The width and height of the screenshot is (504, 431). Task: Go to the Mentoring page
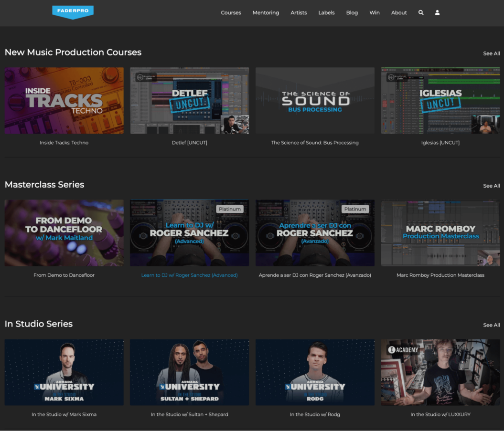click(266, 12)
